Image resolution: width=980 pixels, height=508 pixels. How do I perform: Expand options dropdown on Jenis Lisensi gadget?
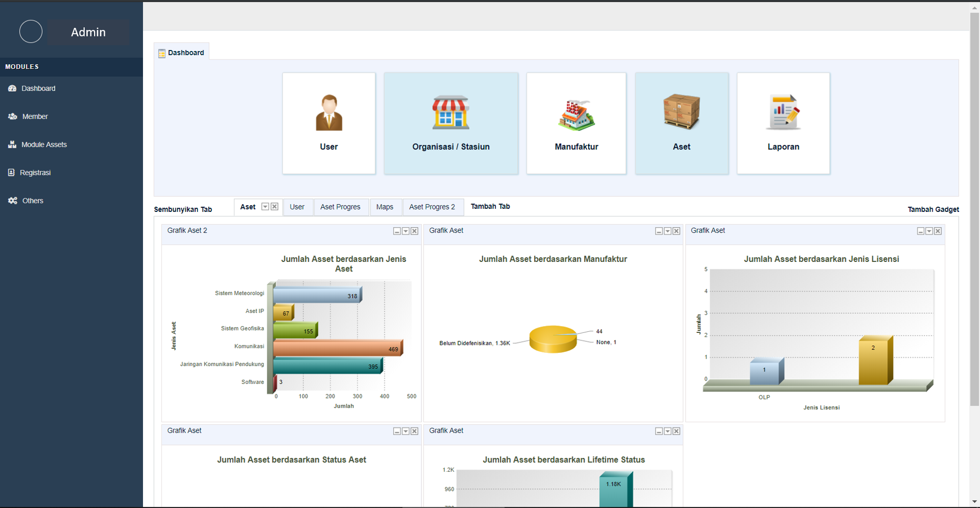(929, 231)
